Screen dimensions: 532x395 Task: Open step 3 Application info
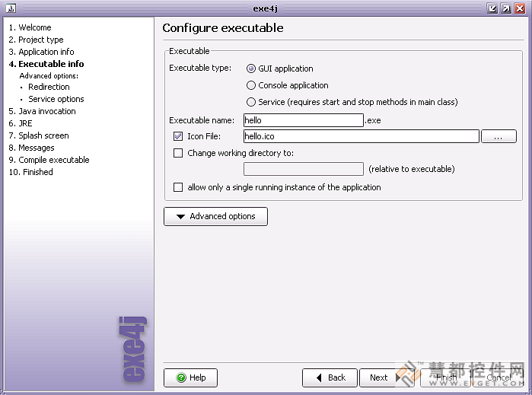click(x=41, y=52)
